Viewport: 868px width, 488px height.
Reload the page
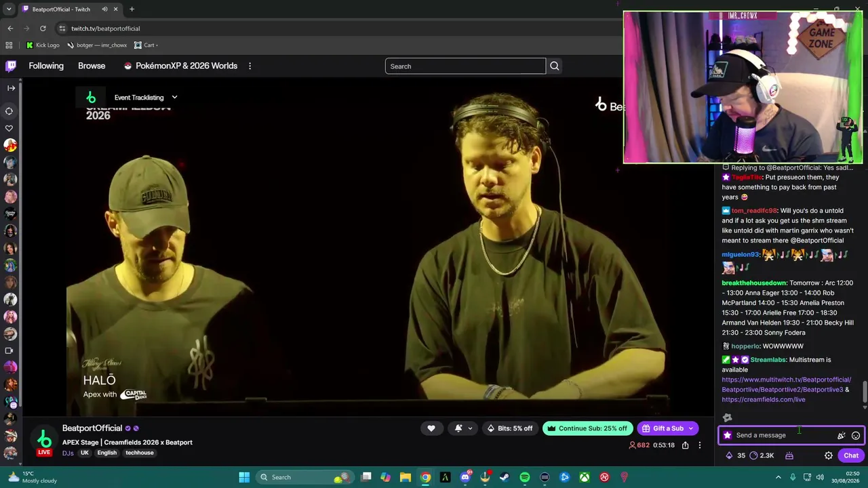tap(43, 28)
